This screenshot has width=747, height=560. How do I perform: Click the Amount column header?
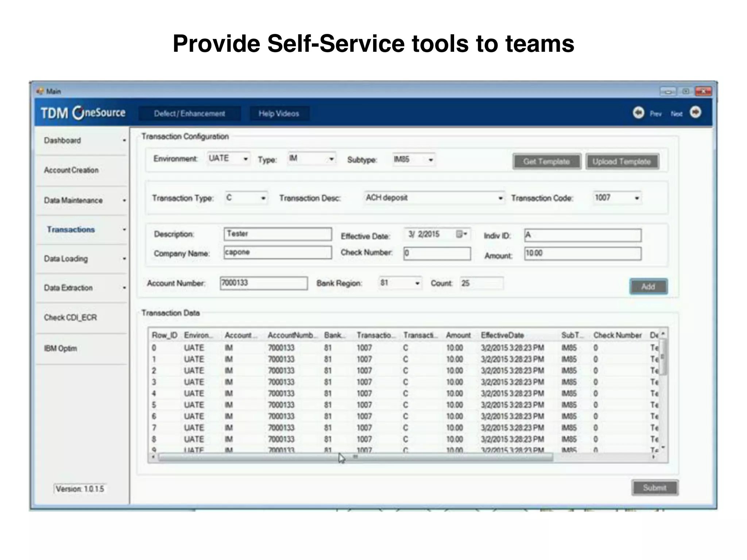(458, 335)
